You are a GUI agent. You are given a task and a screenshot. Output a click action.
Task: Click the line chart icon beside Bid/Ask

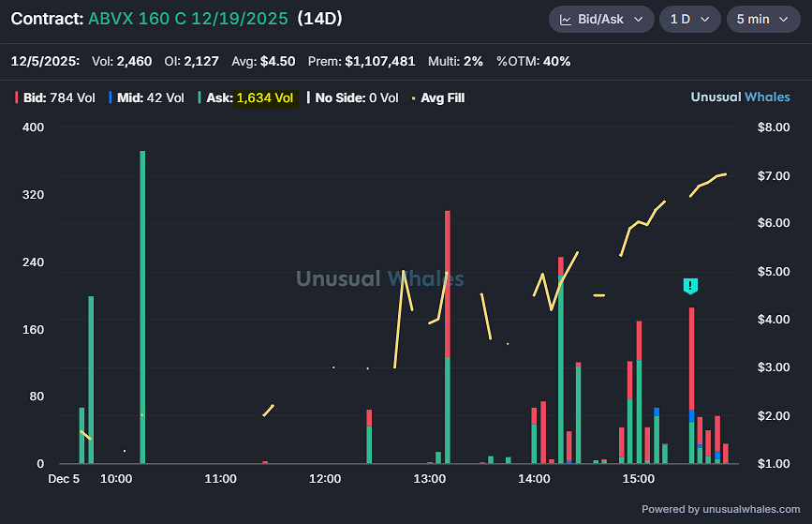pos(566,20)
